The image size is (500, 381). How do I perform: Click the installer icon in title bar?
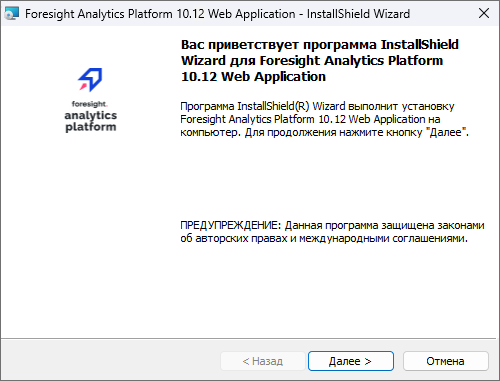point(12,14)
